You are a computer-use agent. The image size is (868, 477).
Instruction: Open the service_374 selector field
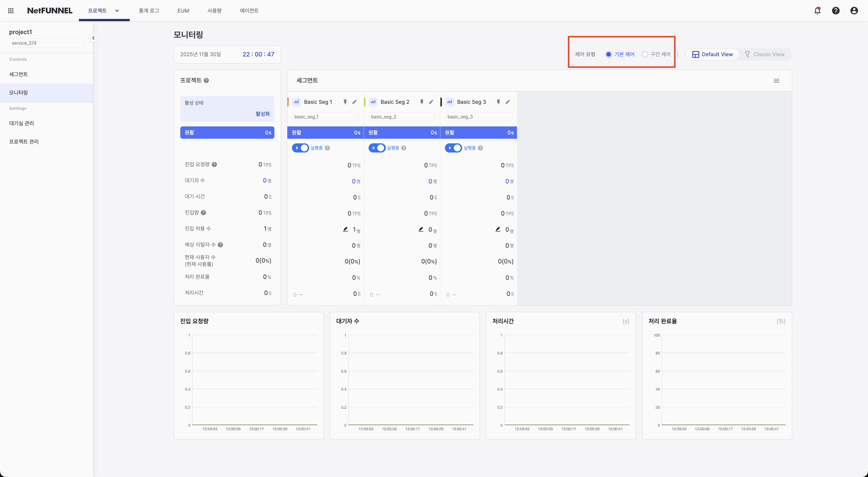(46, 43)
